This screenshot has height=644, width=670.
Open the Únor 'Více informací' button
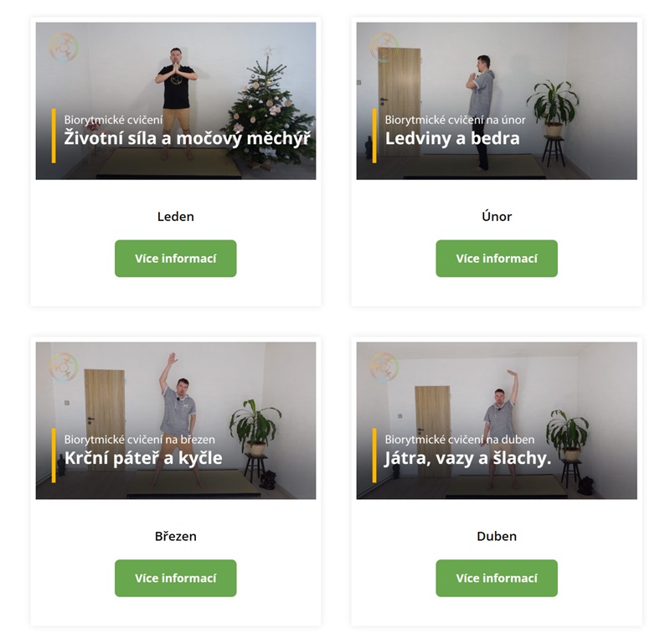(497, 259)
